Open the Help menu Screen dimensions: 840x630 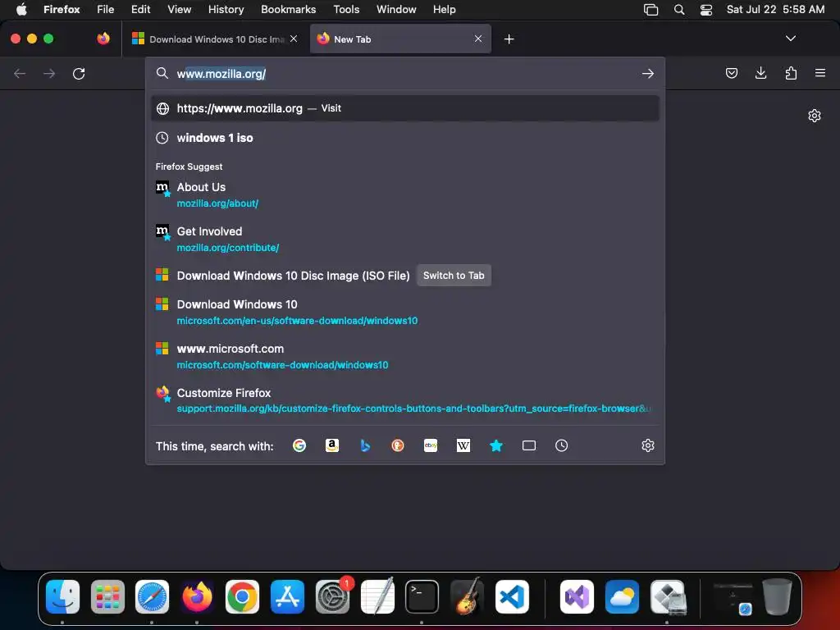[x=444, y=10]
